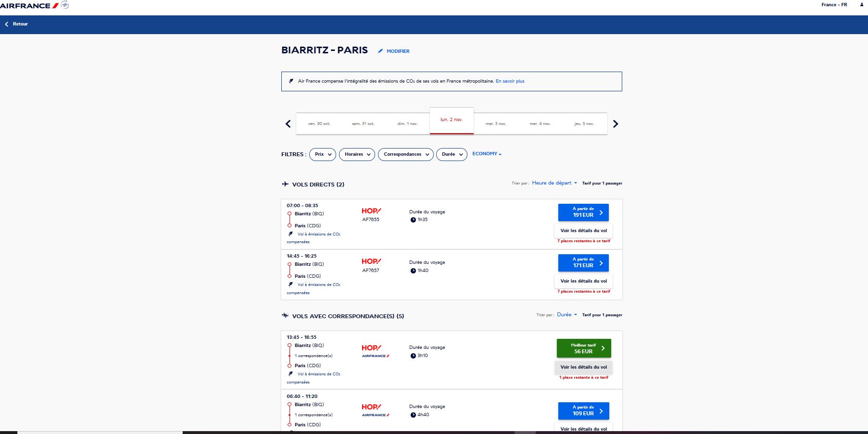
Task: Select the dim. 1 nov. date tab
Action: 407,124
